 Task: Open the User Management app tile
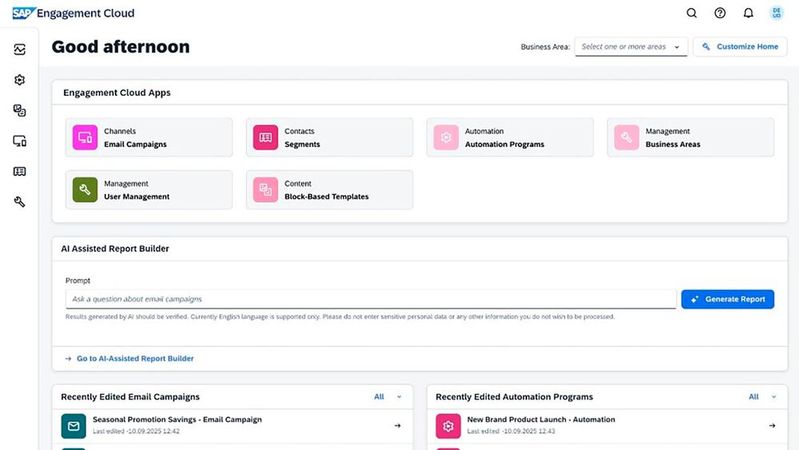pyautogui.click(x=149, y=190)
